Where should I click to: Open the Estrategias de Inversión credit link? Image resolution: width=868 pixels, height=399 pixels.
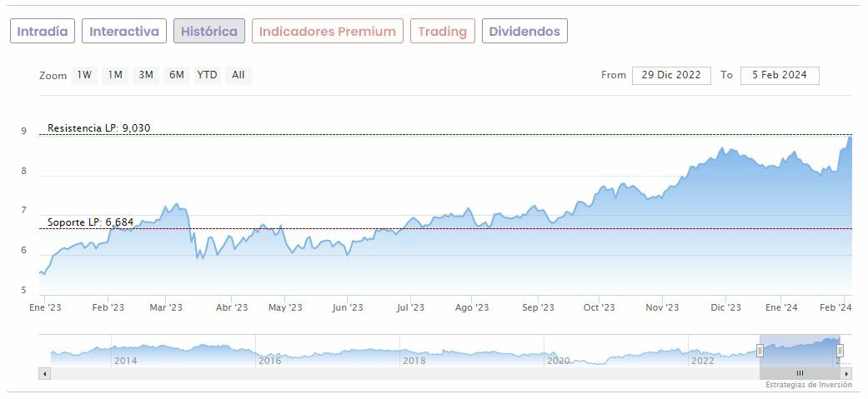coord(809,385)
